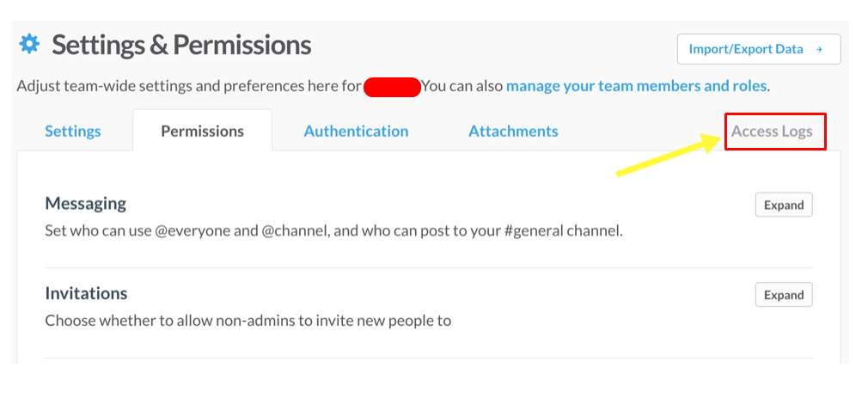The image size is (868, 405).
Task: Follow the manage your team members link
Action: click(x=637, y=87)
